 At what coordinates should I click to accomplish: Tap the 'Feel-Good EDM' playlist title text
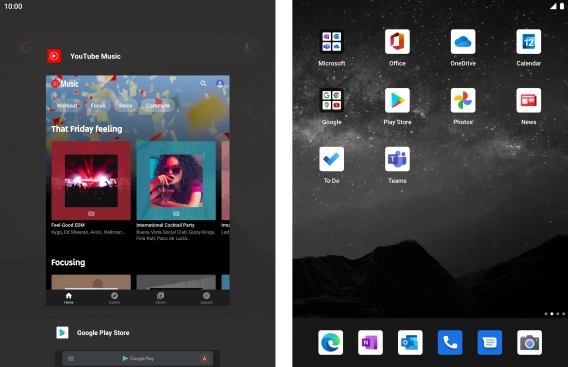tap(68, 225)
